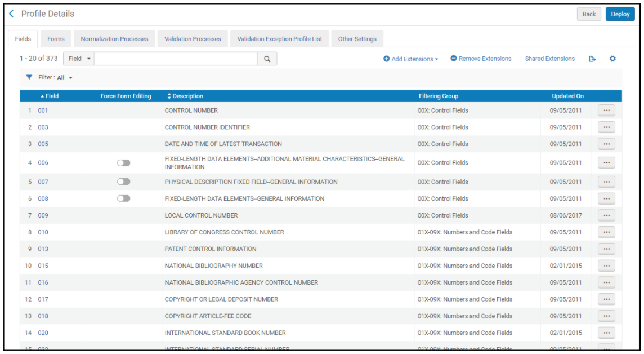Open row actions menu for field 013
Screen dimensions: 644x354
(x=607, y=249)
